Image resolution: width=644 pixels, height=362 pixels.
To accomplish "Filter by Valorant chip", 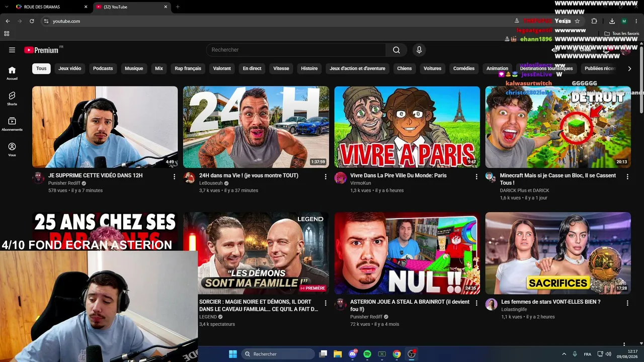I will click(x=222, y=68).
